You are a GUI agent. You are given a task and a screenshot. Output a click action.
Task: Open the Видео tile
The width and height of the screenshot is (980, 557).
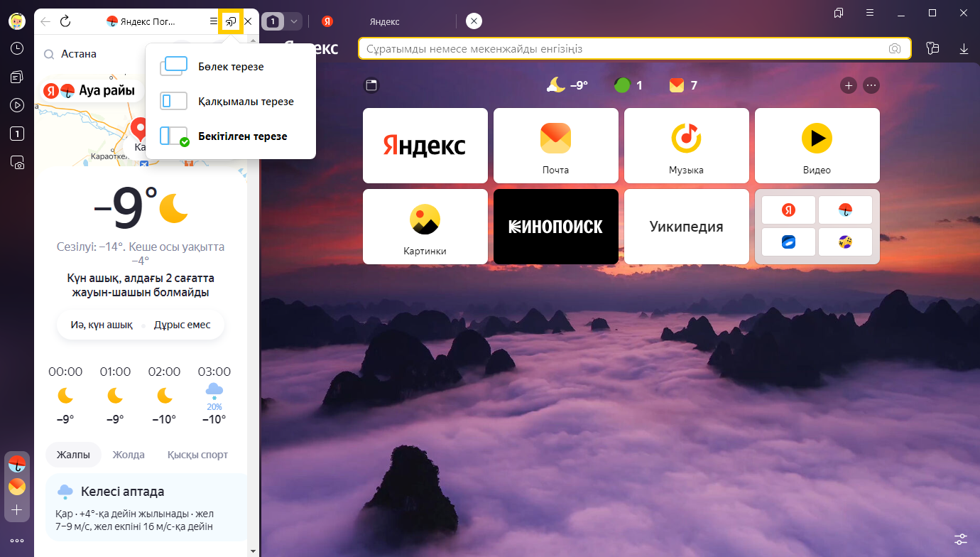[817, 146]
